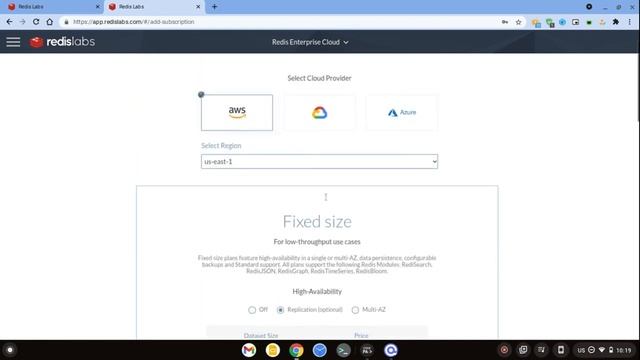Open the ChromeOS launcher button
The image size is (640, 360).
coord(10,350)
